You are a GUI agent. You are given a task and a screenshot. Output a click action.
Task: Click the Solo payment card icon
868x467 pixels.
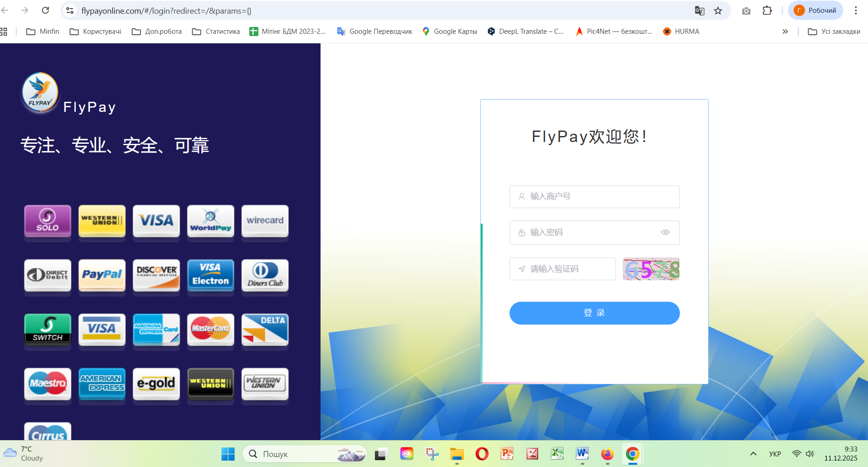point(47,221)
